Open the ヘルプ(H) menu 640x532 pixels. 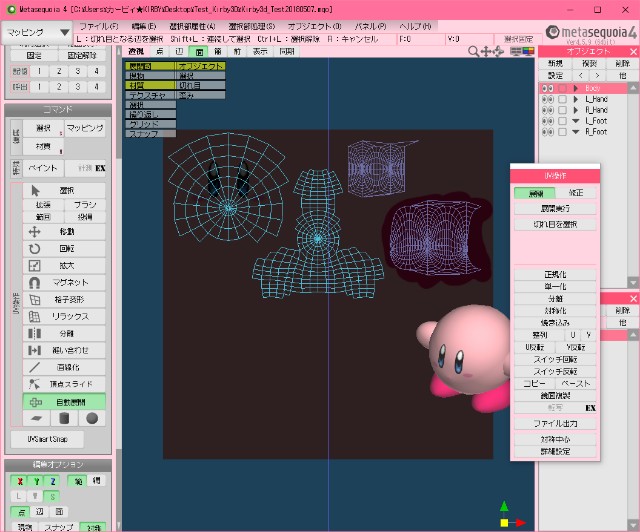pyautogui.click(x=415, y=27)
